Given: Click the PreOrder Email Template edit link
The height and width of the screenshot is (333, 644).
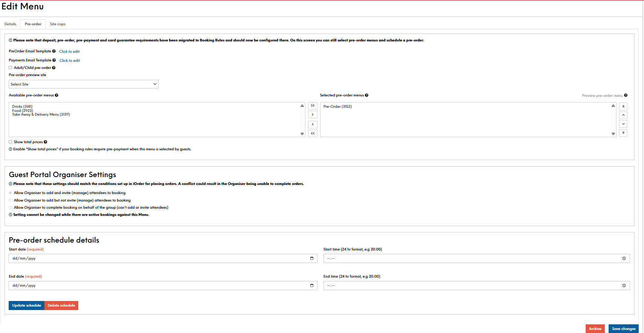Looking at the screenshot, I should pos(69,52).
